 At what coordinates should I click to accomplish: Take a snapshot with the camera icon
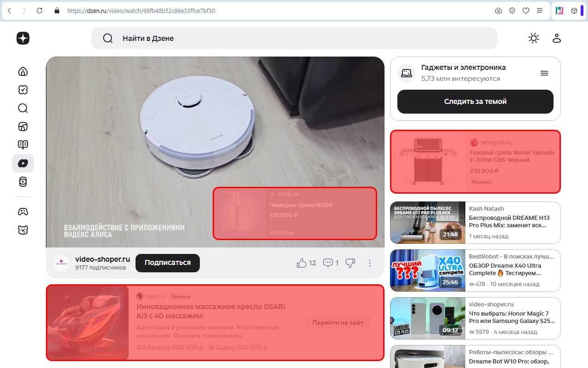pyautogui.click(x=498, y=11)
